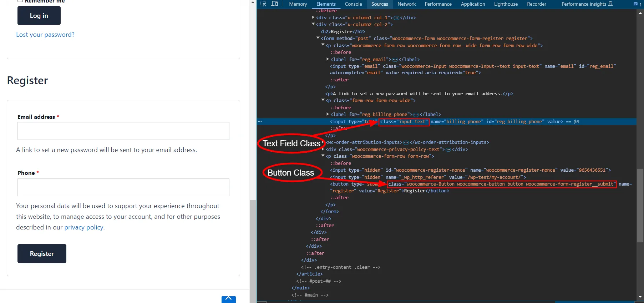Open the Network tab
The image size is (644, 303).
point(406,4)
